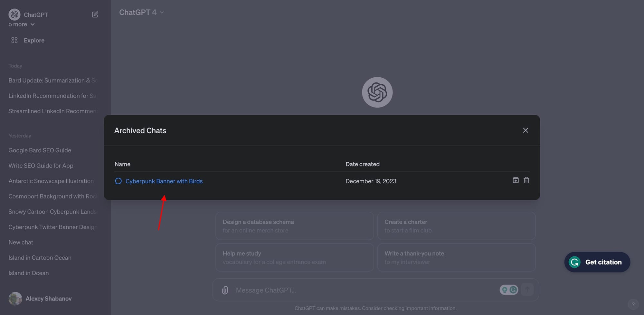Unarchive the Cyberpunk Banner with Birds chat
The width and height of the screenshot is (644, 315).
516,180
